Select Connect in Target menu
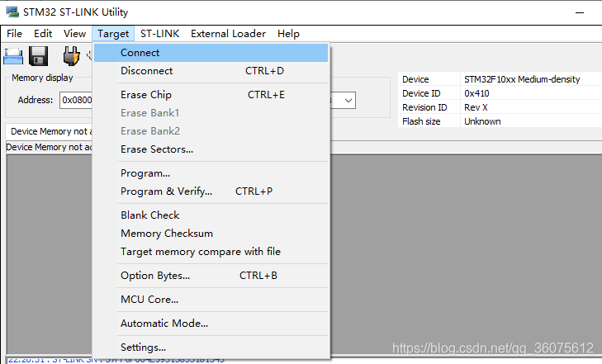 (x=211, y=53)
